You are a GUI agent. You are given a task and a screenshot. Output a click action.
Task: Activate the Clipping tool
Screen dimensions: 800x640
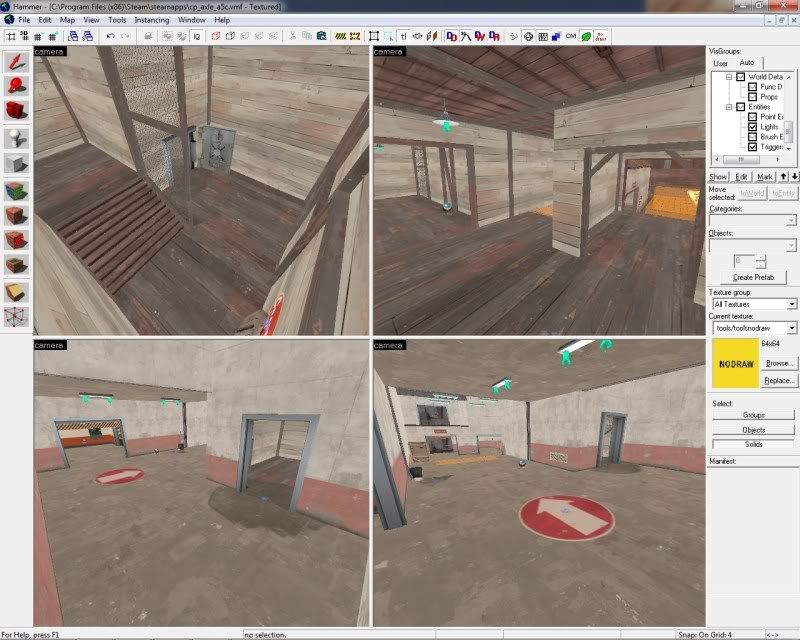tap(16, 292)
